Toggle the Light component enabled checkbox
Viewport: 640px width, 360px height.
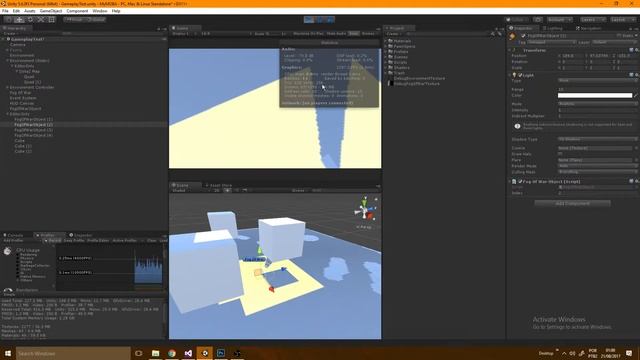point(520,75)
